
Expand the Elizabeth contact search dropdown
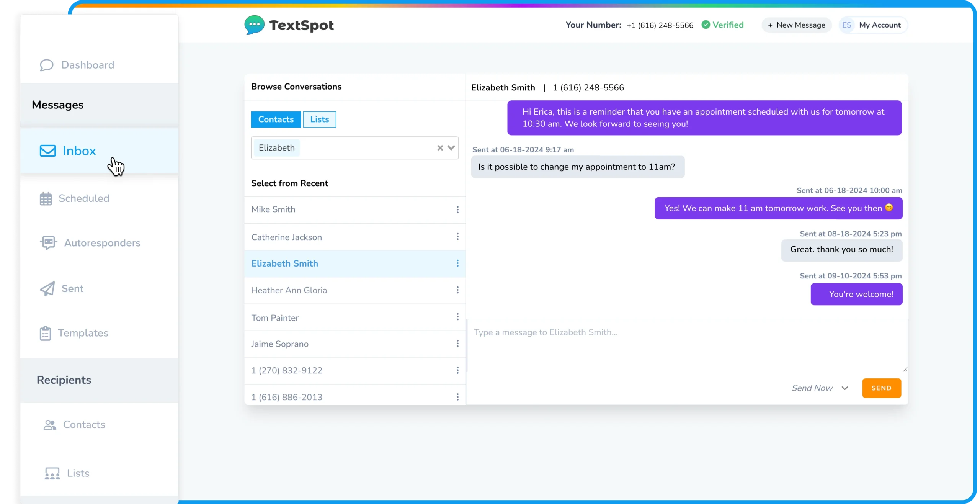(452, 147)
